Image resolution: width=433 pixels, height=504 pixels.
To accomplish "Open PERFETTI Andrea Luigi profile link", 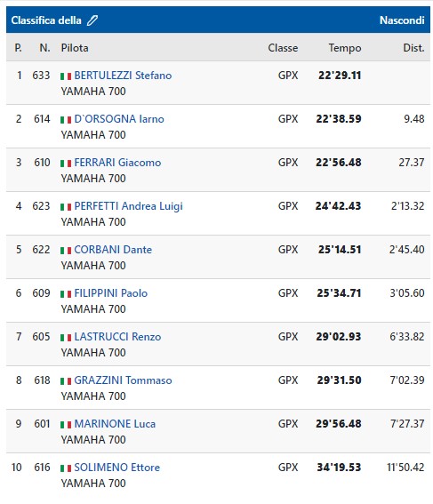I will [128, 206].
